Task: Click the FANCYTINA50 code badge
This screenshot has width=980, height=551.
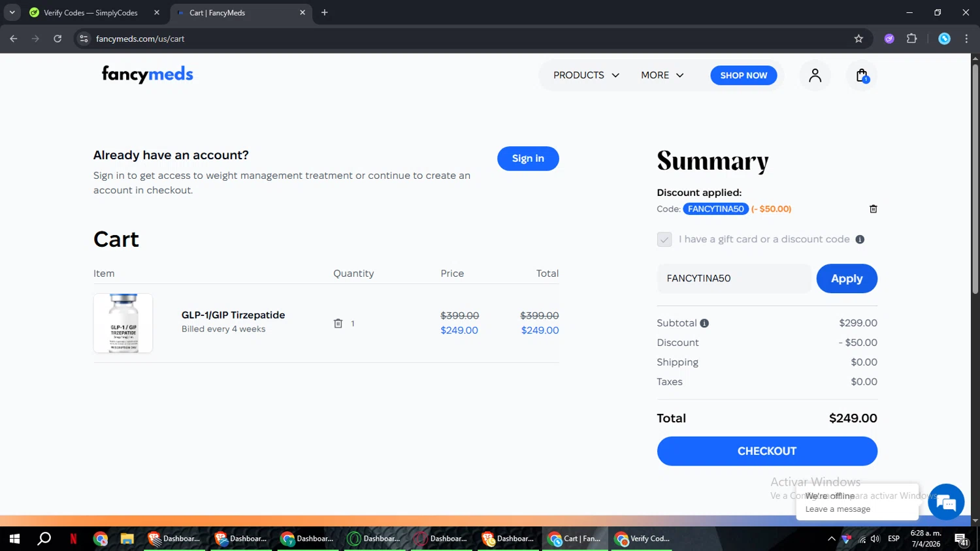Action: (x=716, y=209)
